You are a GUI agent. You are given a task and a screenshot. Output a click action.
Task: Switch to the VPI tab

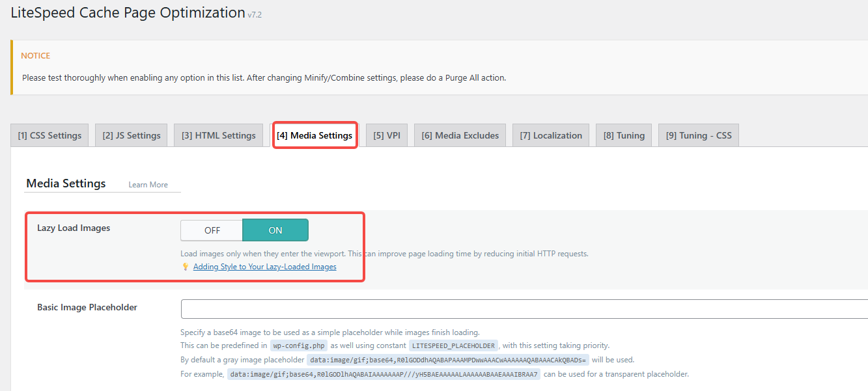coord(386,135)
